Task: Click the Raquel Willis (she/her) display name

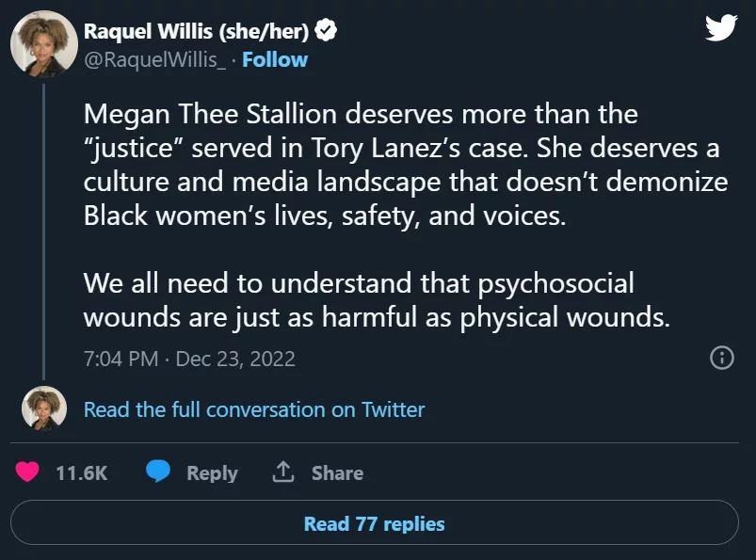Action: [197, 31]
